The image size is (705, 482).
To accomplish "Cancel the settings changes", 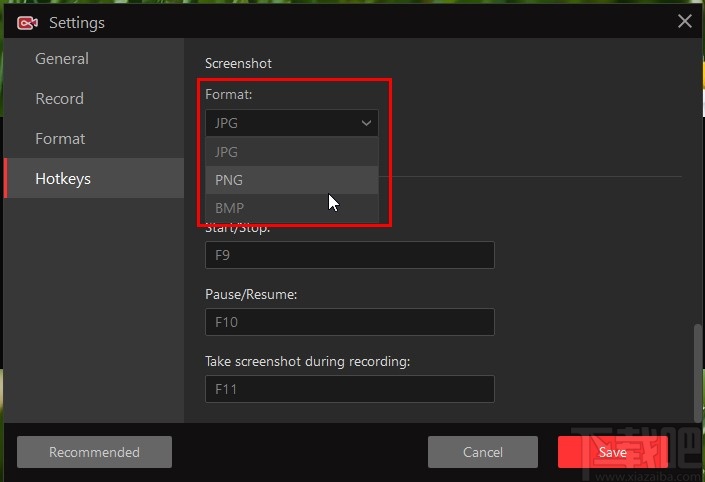I will 483,452.
